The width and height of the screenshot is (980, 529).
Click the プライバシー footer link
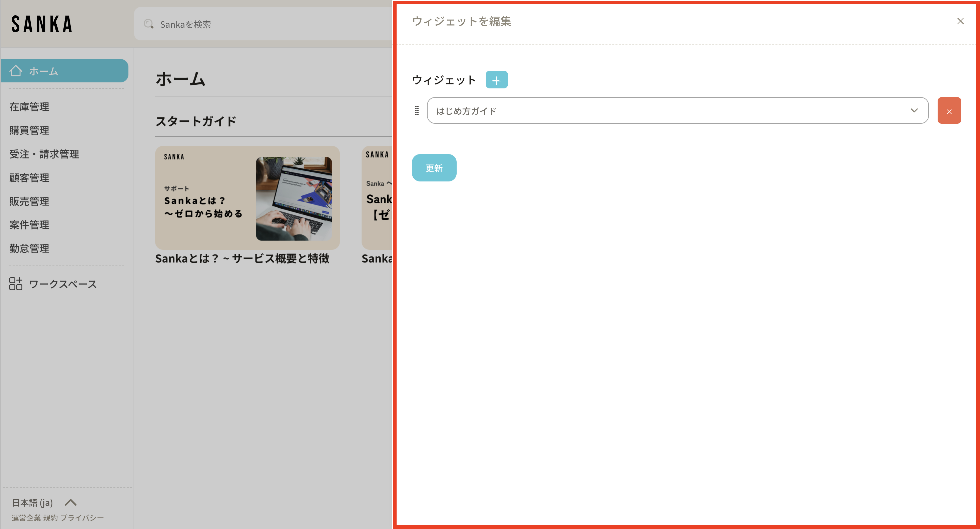point(82,518)
